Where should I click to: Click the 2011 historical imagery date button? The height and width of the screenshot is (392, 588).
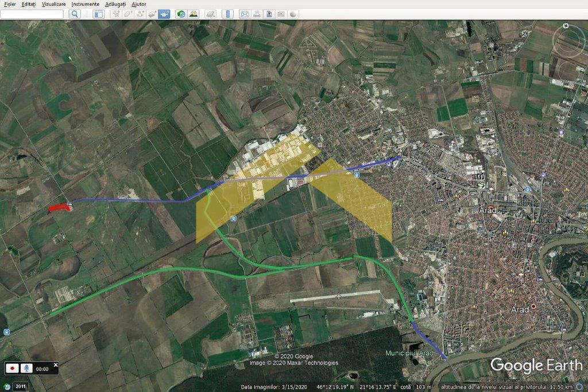click(21, 386)
